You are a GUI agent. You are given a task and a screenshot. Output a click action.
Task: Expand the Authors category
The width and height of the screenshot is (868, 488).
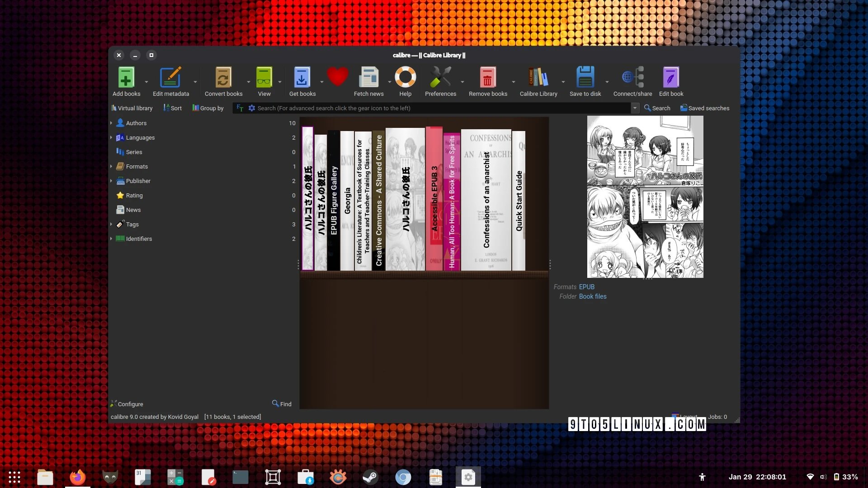(111, 123)
